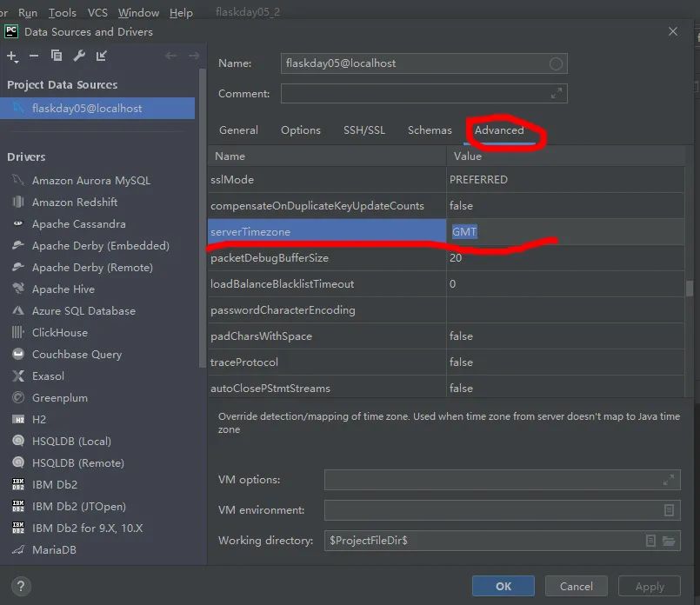This screenshot has height=605, width=700.
Task: Select the IBM Db2 (JTOpen) driver
Action: pos(78,507)
